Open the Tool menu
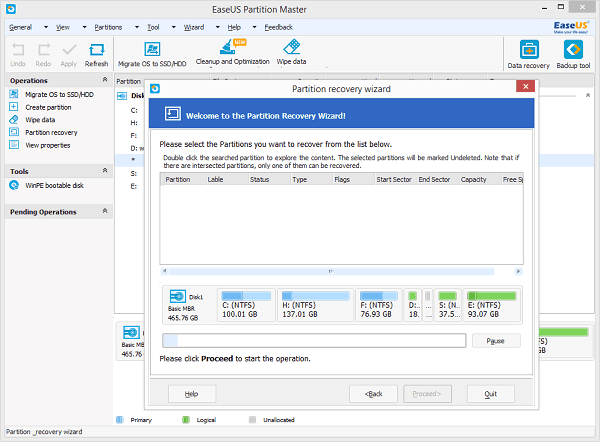 coord(153,27)
